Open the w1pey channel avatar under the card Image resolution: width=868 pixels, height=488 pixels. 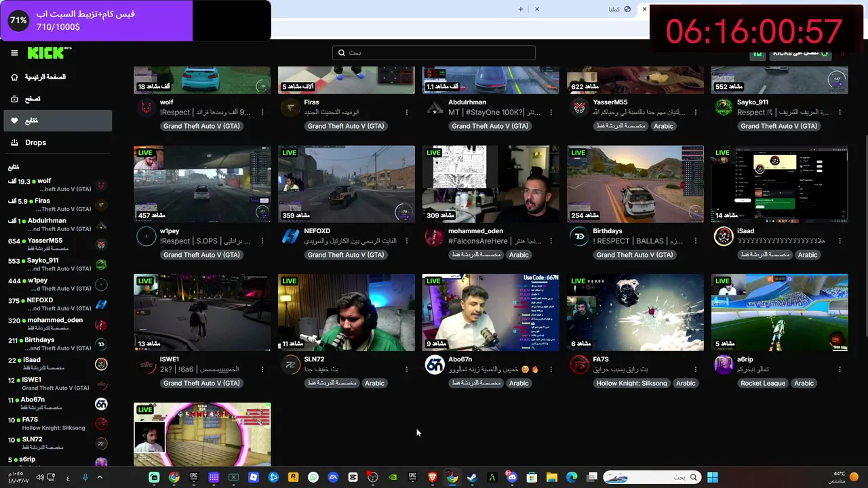(146, 236)
